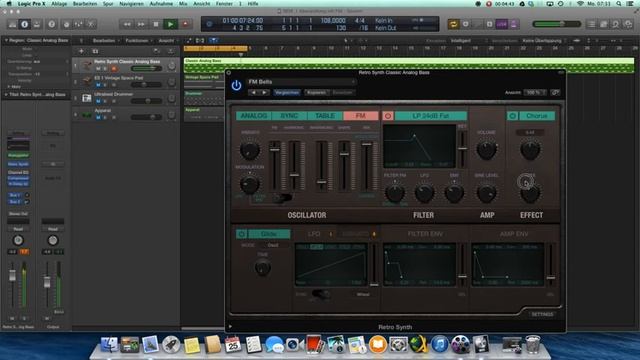Toggle the Inspector icon in control bar
This screenshot has width=640, height=360.
pyautogui.click(x=24, y=24)
